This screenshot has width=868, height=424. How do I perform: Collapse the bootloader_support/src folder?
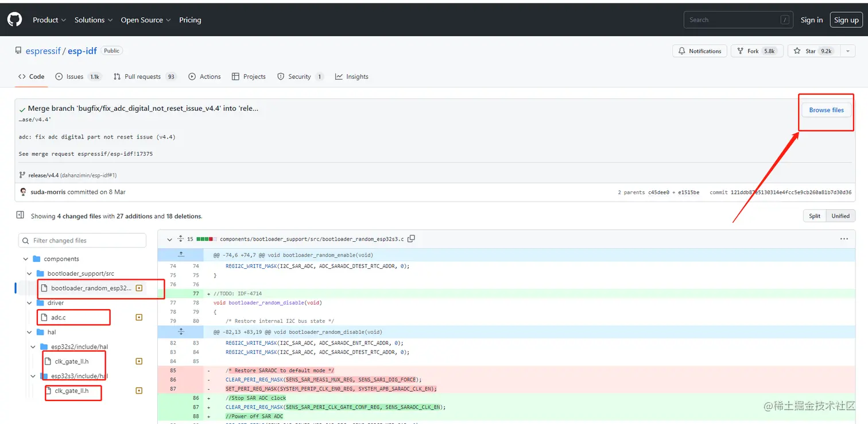(x=29, y=273)
